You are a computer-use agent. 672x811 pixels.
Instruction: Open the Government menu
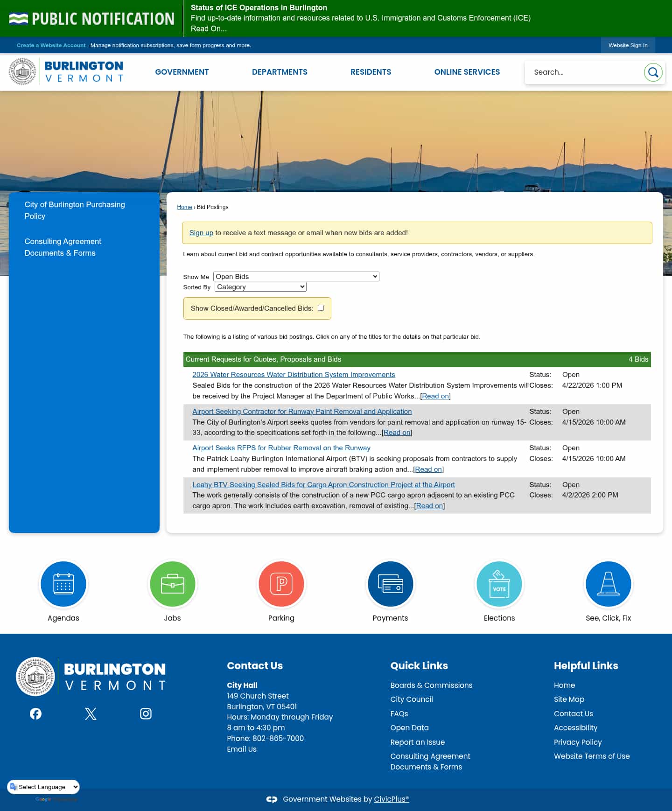click(x=182, y=72)
